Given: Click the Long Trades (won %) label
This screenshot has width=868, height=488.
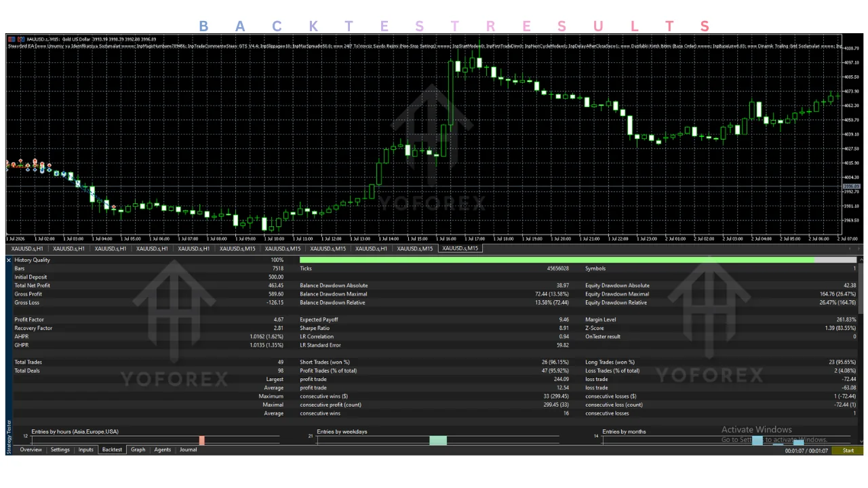Looking at the screenshot, I should click(x=610, y=362).
